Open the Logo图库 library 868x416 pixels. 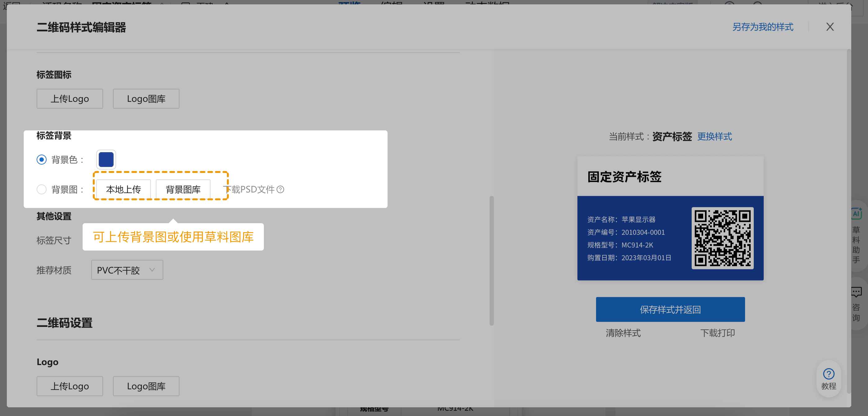point(146,98)
